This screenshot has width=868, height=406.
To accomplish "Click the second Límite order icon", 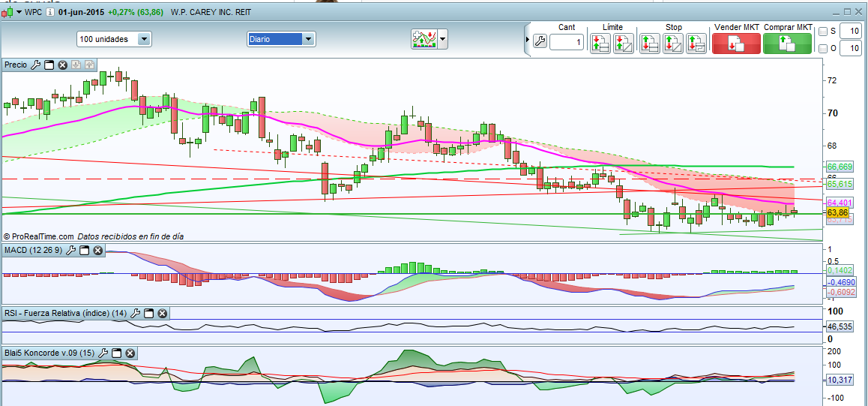I will (624, 44).
